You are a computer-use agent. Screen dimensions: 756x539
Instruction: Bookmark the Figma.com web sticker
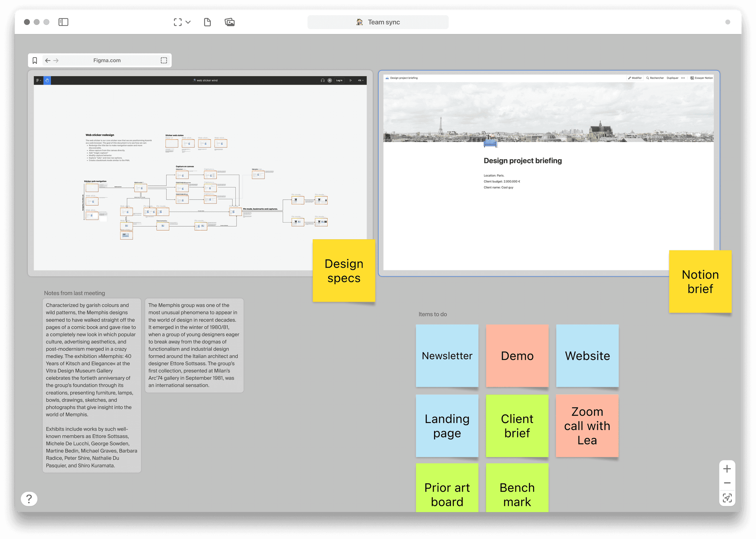tap(35, 61)
